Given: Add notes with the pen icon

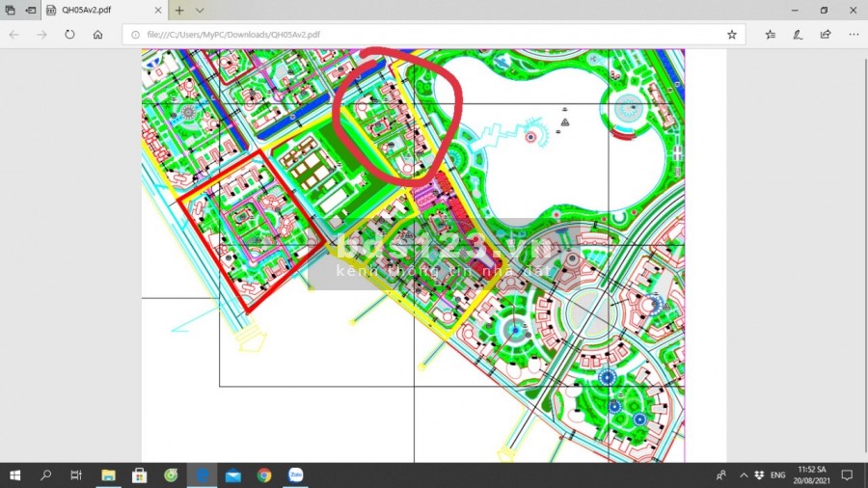Looking at the screenshot, I should pos(798,35).
